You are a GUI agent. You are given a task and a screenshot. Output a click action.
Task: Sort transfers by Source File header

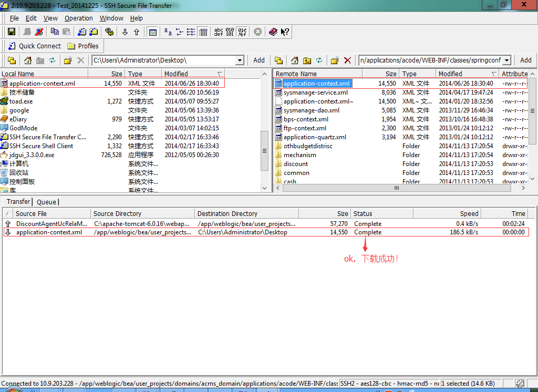[x=52, y=213]
